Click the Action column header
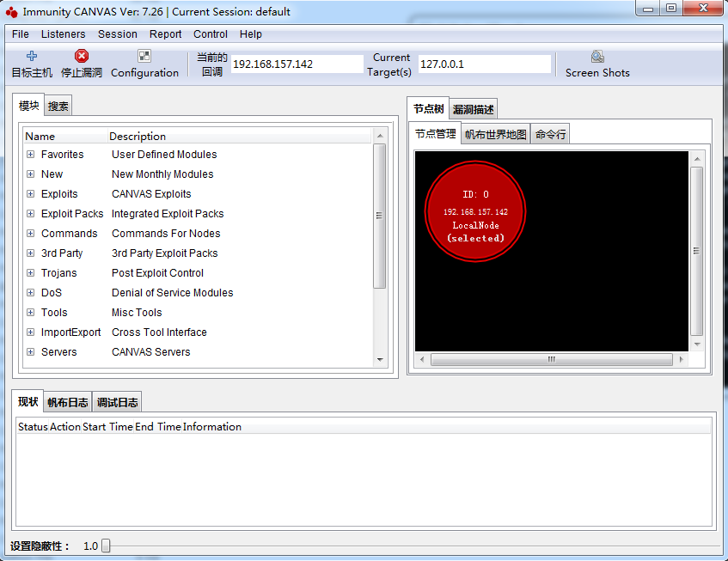The width and height of the screenshot is (728, 561). pos(65,427)
